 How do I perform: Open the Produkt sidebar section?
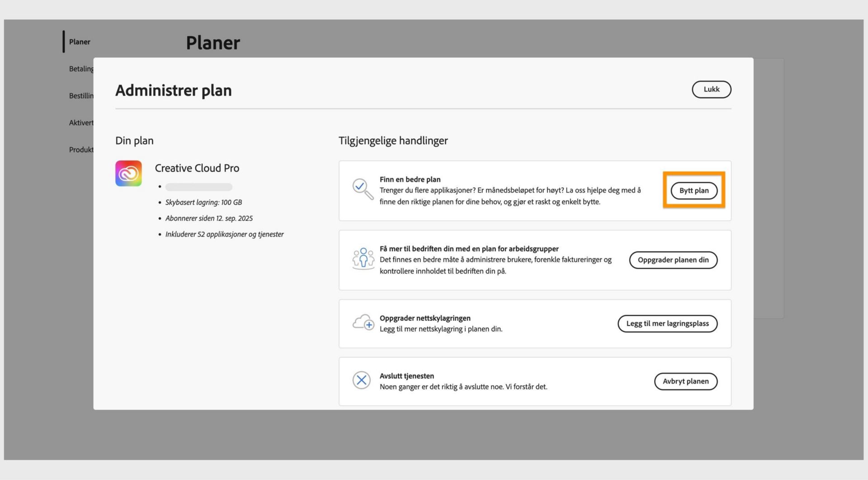[81, 149]
